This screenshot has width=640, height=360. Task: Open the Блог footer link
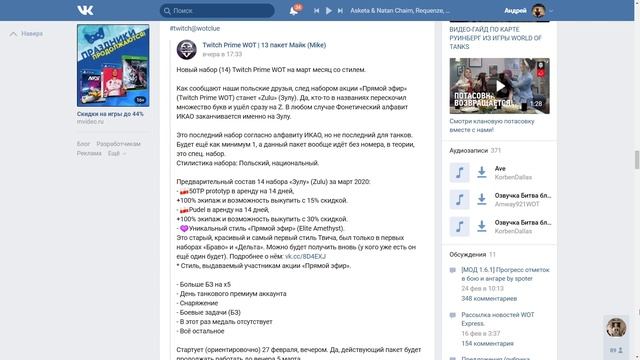coord(83,144)
